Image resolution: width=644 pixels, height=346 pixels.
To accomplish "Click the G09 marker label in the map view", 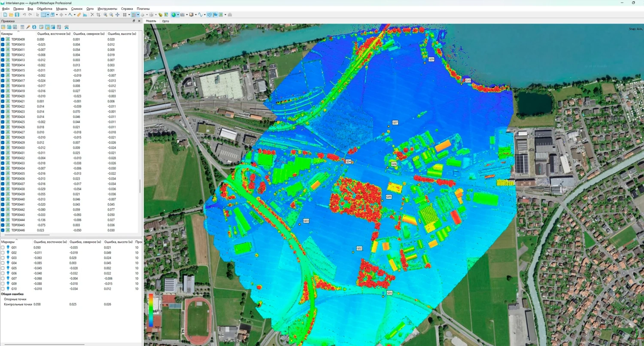I will pos(431,59).
